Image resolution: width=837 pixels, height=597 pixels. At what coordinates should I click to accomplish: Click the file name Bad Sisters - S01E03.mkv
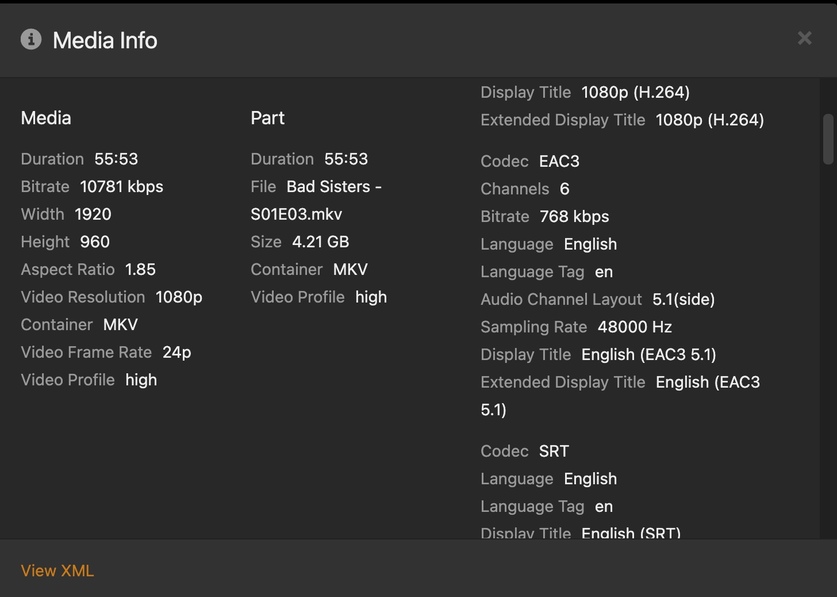click(x=316, y=200)
